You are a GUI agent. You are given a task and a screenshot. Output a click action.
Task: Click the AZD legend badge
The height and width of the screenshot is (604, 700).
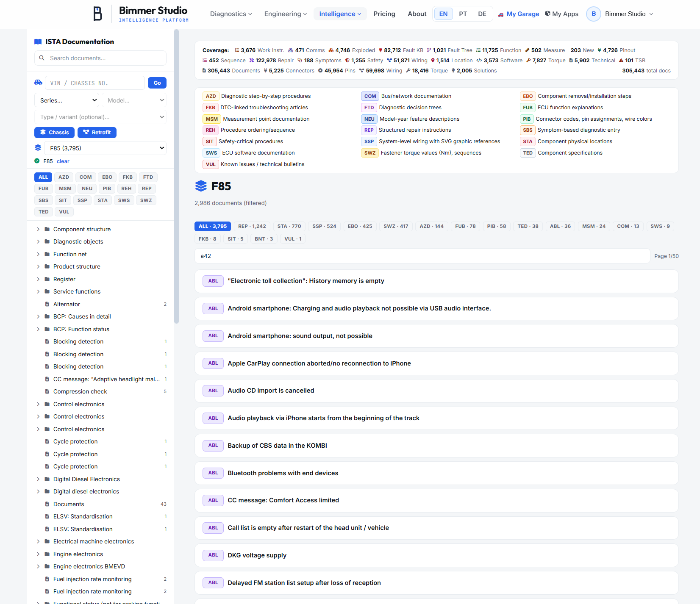pyautogui.click(x=211, y=96)
